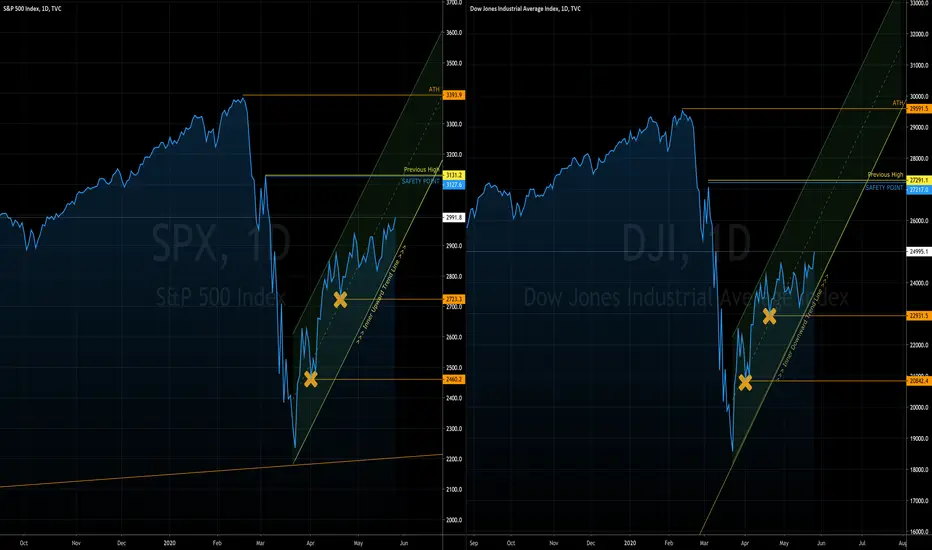Click the 19000.0 label on the DJI price axis
This screenshot has height=550, width=932.
click(x=918, y=439)
